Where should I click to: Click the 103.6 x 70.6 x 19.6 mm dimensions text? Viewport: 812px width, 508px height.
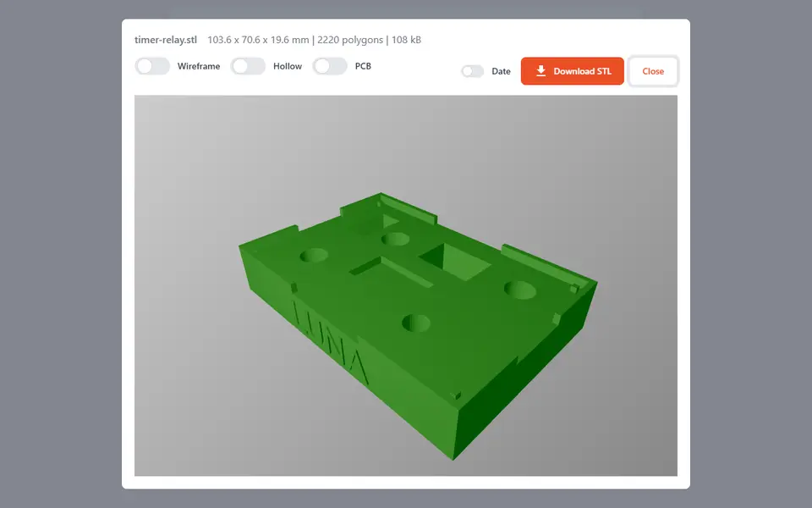tap(258, 40)
